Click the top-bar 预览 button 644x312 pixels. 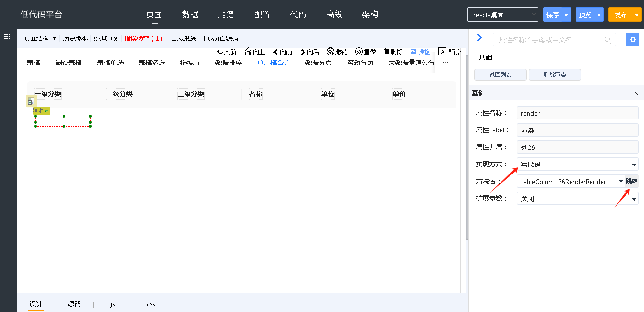click(x=585, y=15)
